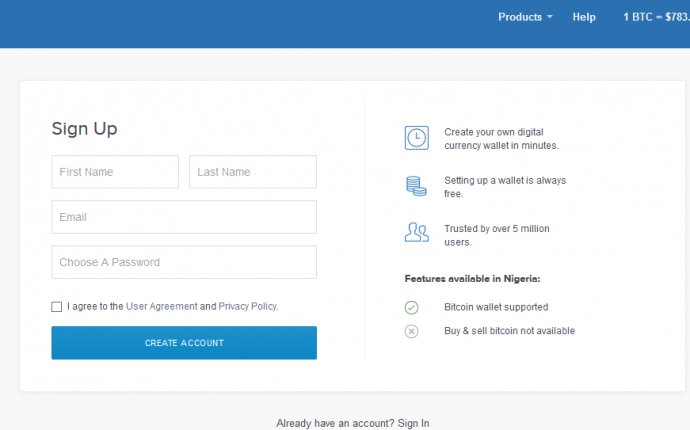Image resolution: width=690 pixels, height=430 pixels.
Task: Open the Products menu
Action: coord(525,17)
